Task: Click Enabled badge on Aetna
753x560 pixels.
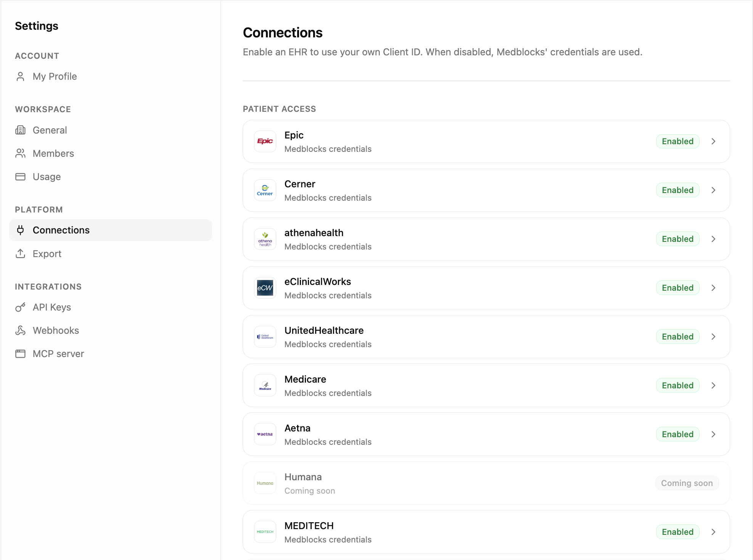Action: coord(677,434)
